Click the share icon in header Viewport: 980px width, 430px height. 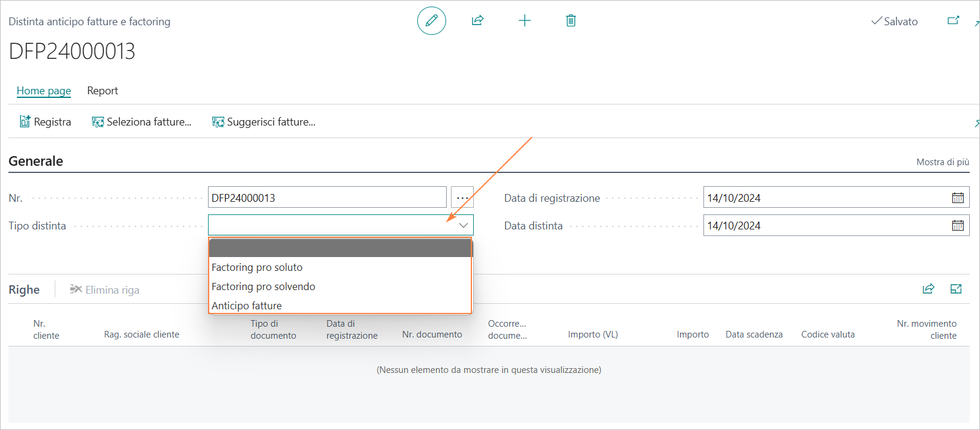478,20
